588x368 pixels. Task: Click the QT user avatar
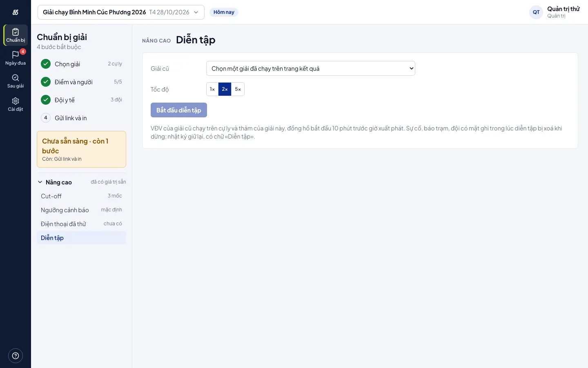click(536, 12)
